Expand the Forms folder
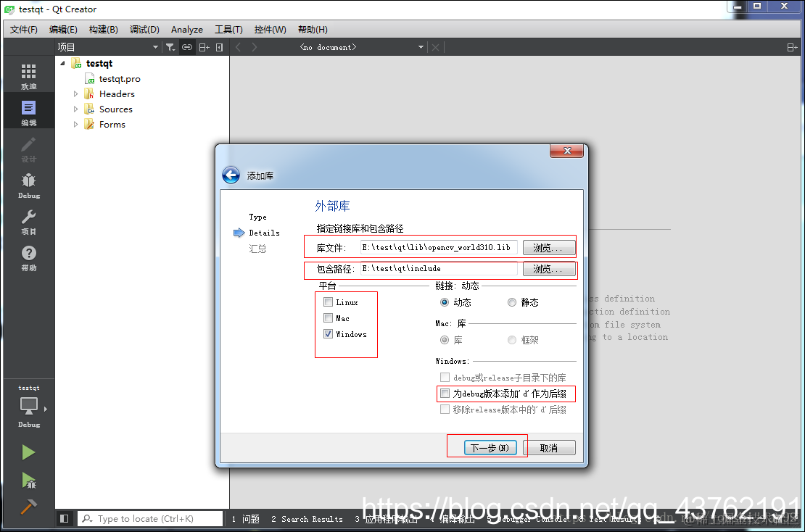805x532 pixels. 75,124
